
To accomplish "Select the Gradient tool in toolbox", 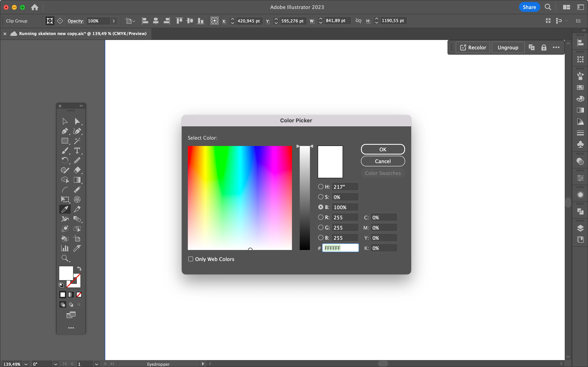I will [77, 180].
